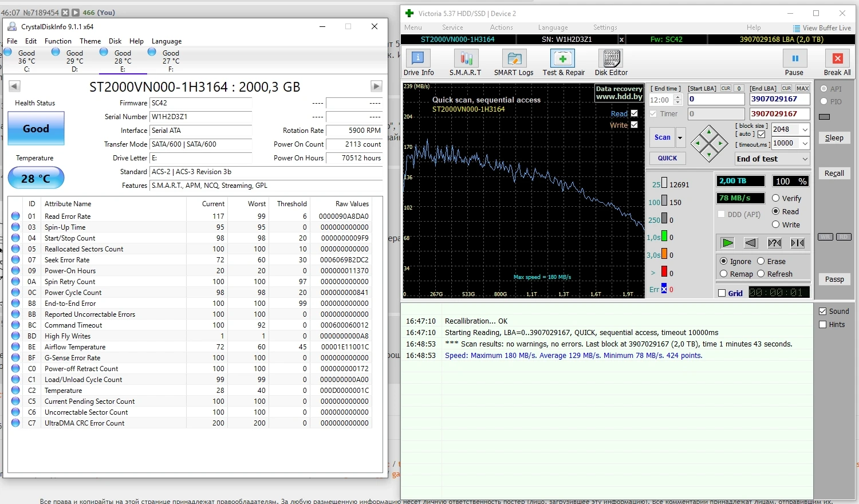Click the random access |>?<| scan button

[774, 243]
